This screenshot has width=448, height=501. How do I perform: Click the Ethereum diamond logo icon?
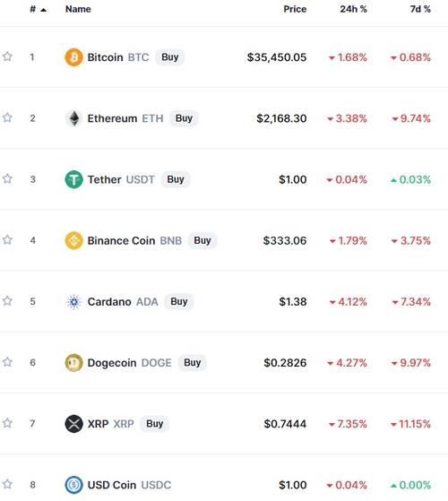click(x=73, y=118)
